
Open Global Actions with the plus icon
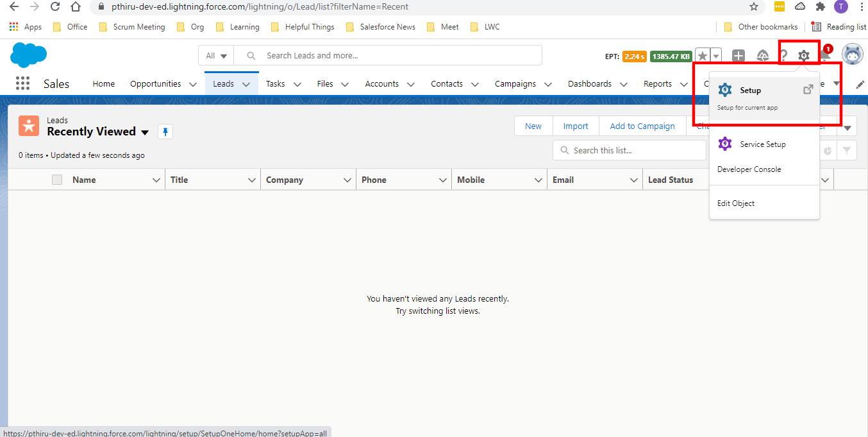click(738, 55)
